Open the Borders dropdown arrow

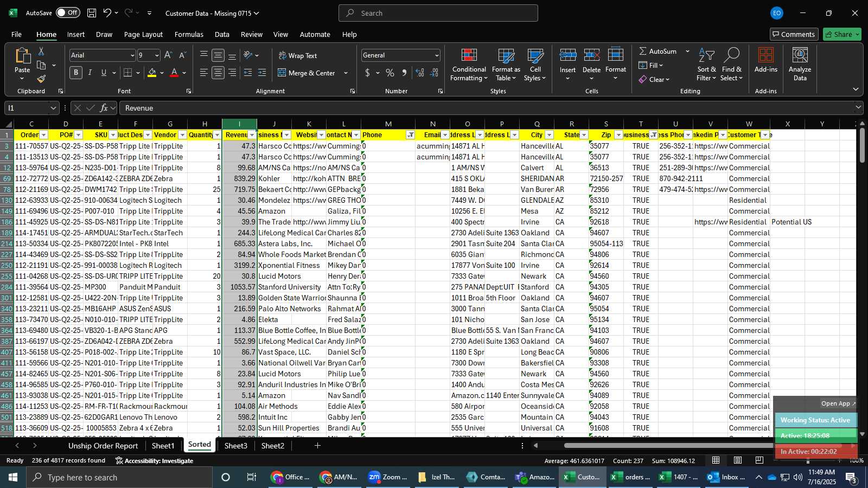[x=138, y=73]
